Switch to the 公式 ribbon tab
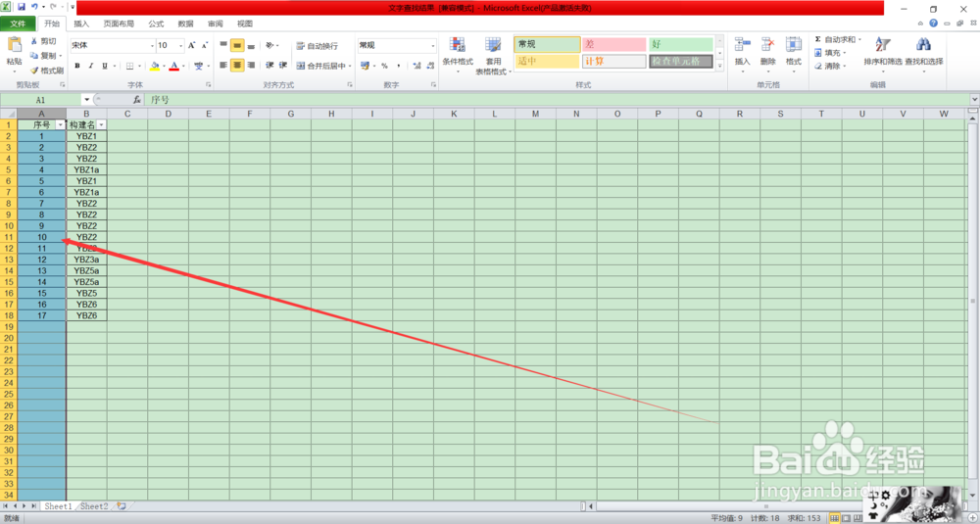The width and height of the screenshot is (980, 524). [156, 24]
